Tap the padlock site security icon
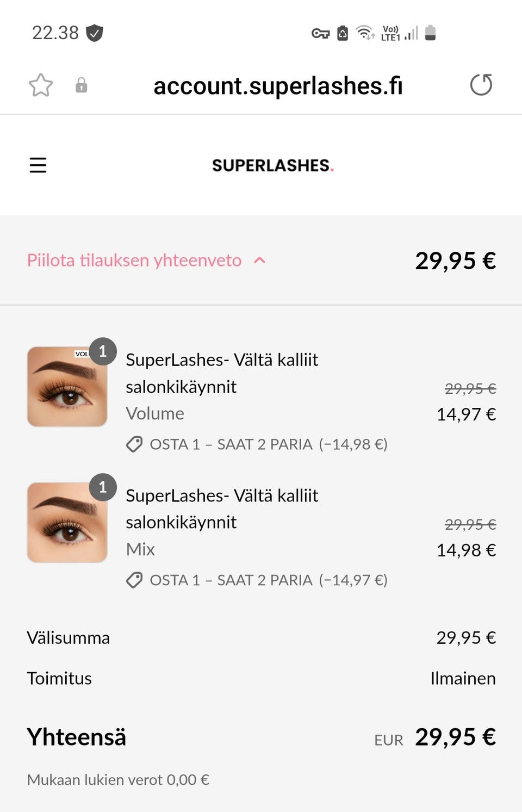Viewport: 522px width, 812px height. [x=82, y=85]
